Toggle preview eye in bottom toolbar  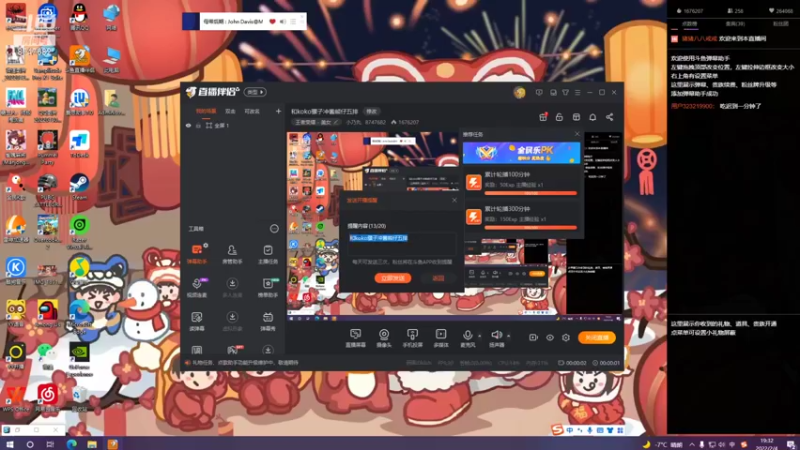[549, 337]
